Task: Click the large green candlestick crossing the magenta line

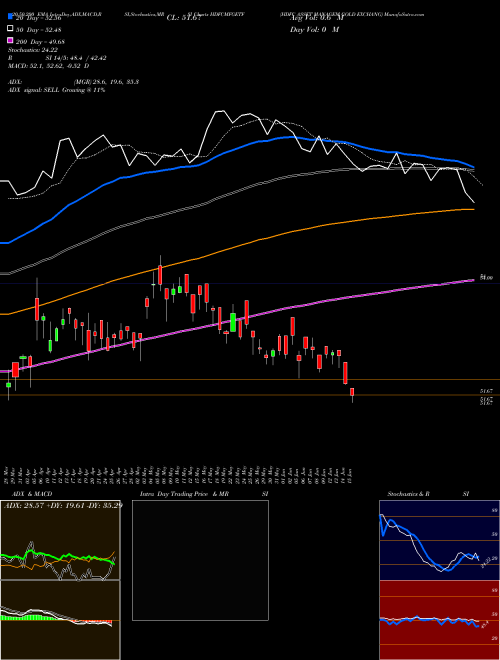Action: point(233,322)
